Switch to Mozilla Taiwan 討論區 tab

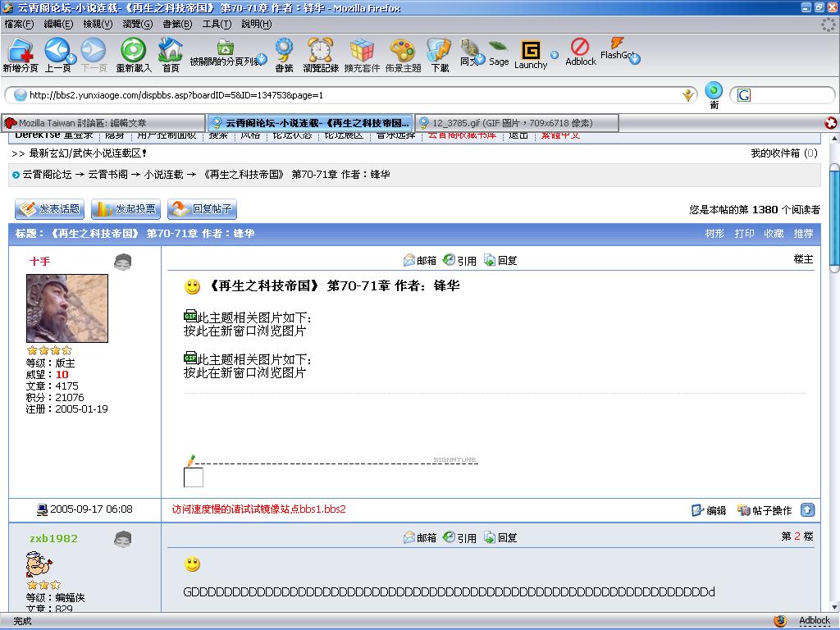click(x=103, y=123)
